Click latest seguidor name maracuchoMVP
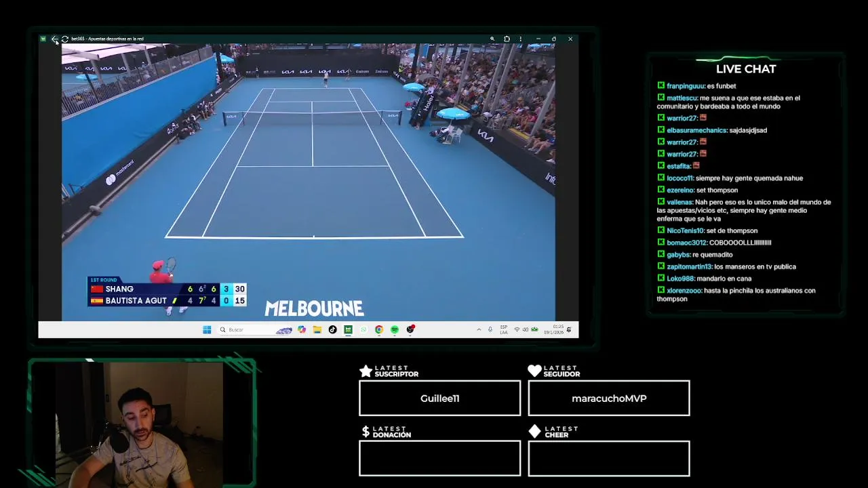Viewport: 868px width, 488px height. coord(609,399)
